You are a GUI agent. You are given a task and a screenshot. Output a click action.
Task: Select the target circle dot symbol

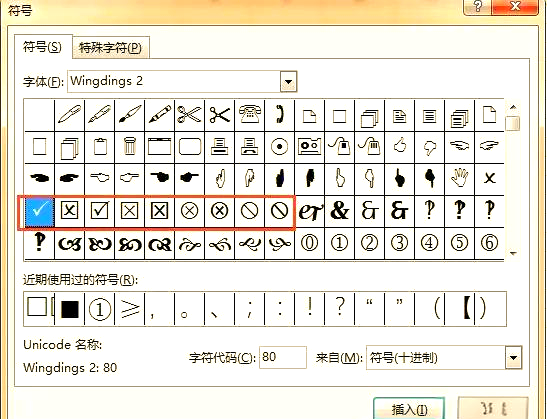pyautogui.click(x=279, y=147)
